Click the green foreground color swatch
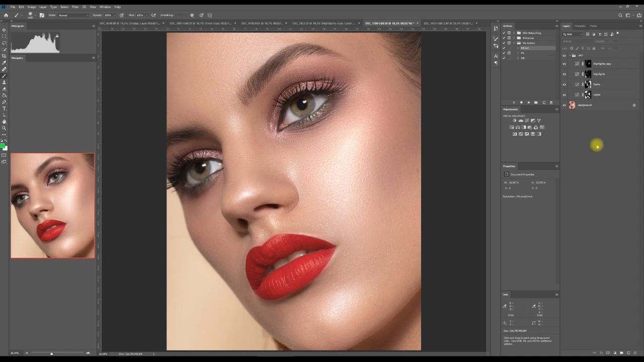 point(3,146)
